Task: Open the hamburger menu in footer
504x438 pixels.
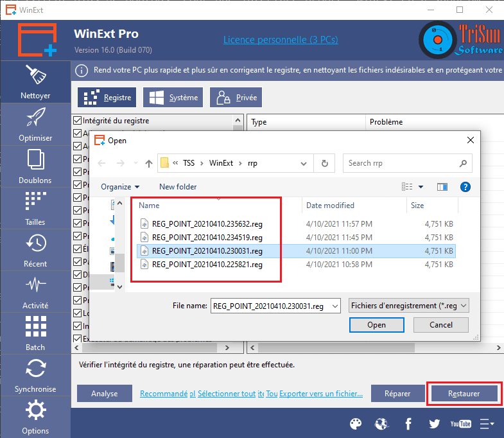Action: coord(487,424)
